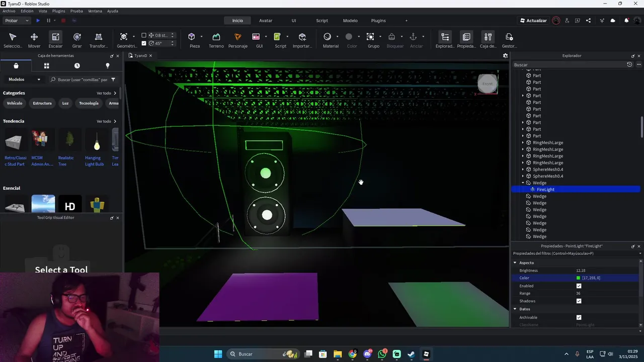Activate the Escalar tool

55,40
